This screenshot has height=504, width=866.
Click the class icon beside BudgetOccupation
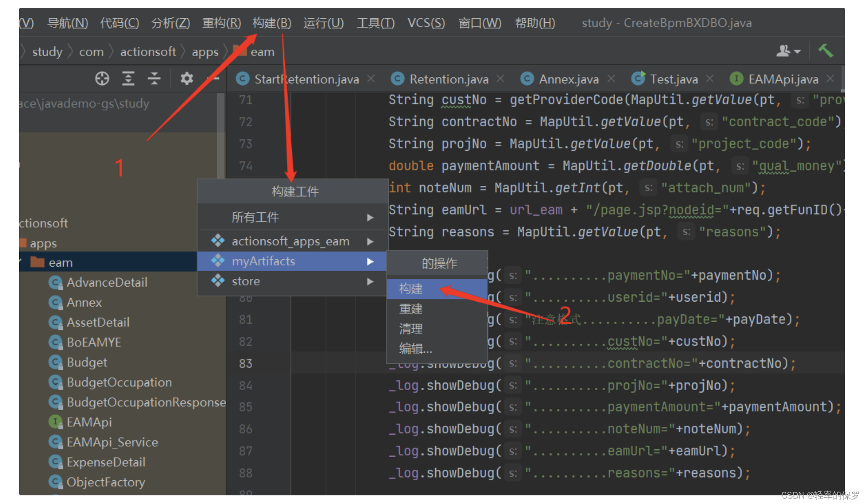coord(56,382)
